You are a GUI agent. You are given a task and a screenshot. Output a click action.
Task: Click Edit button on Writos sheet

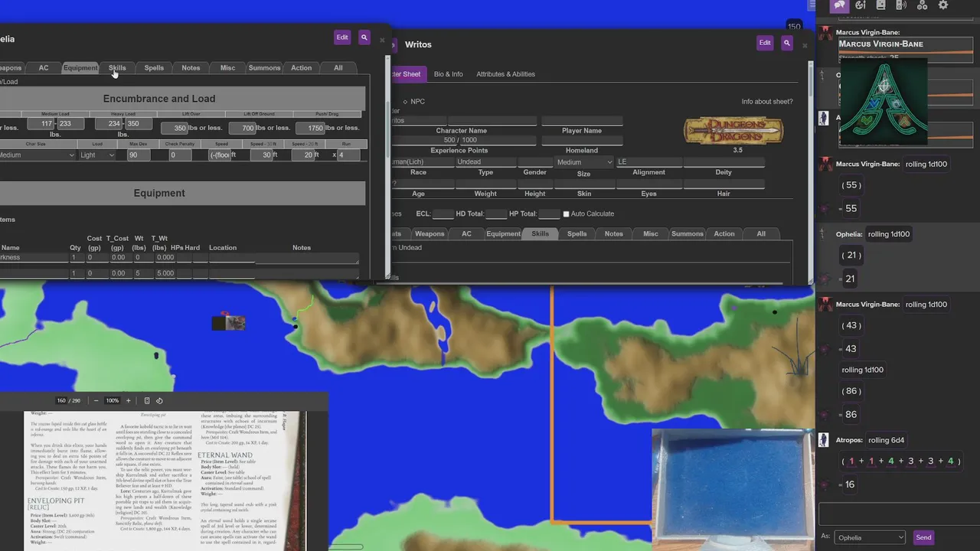click(x=765, y=43)
